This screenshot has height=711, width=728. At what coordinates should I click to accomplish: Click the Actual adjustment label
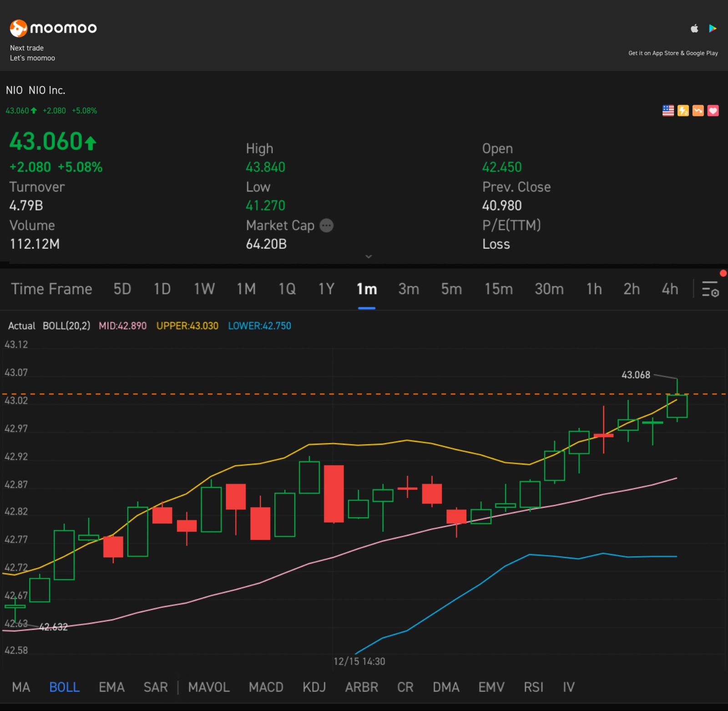point(21,326)
